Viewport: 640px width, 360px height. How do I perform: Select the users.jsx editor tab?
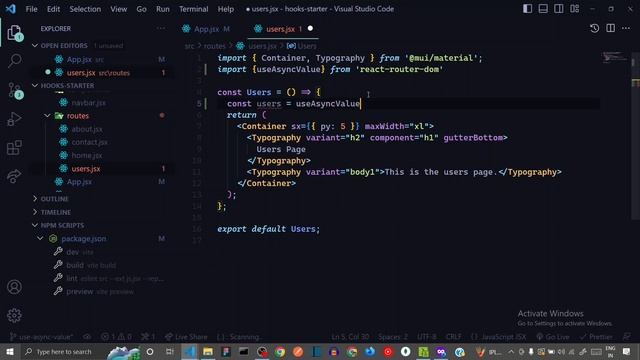point(283,29)
